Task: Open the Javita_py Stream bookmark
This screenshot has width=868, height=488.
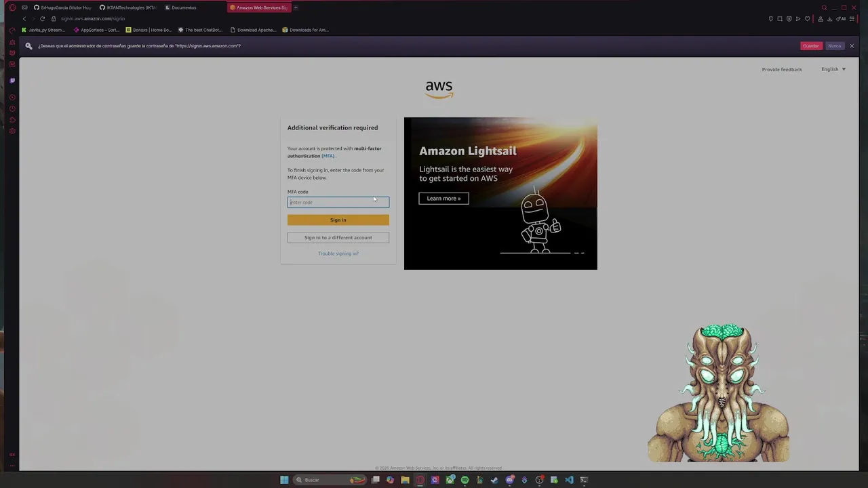Action: pos(43,30)
